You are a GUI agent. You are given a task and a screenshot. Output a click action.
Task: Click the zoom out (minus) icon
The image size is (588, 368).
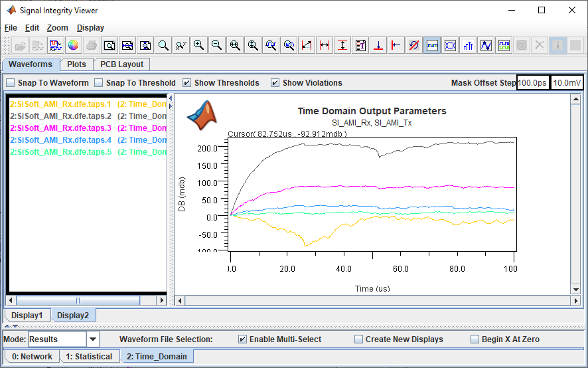click(x=216, y=46)
